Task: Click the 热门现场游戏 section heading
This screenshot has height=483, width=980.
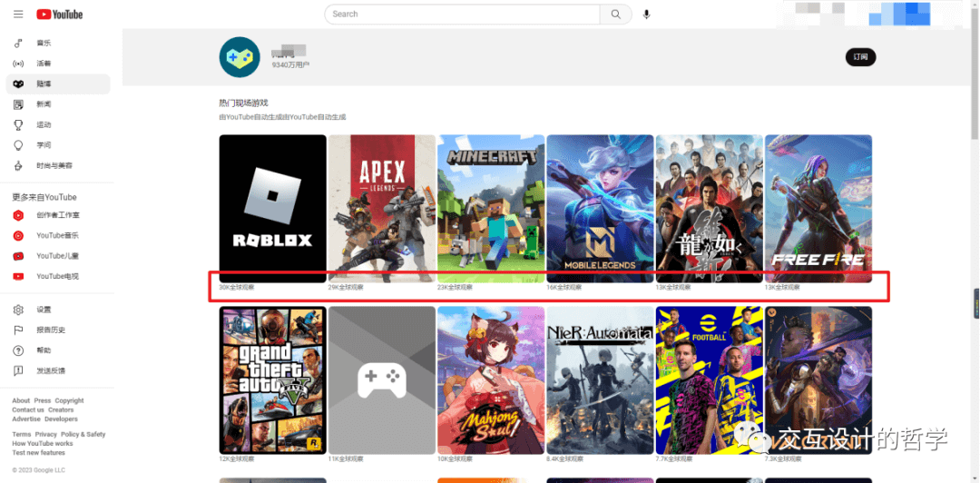Action: point(244,103)
